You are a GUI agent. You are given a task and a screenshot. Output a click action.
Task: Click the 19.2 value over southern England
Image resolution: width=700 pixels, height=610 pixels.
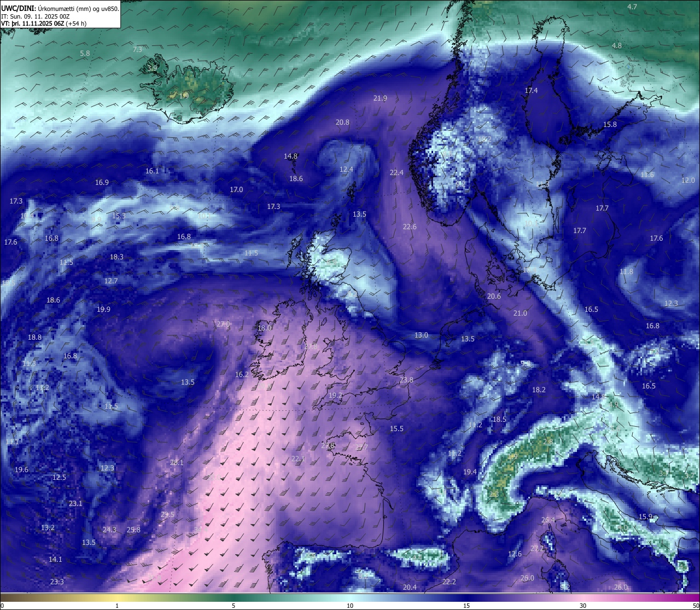[x=335, y=396]
